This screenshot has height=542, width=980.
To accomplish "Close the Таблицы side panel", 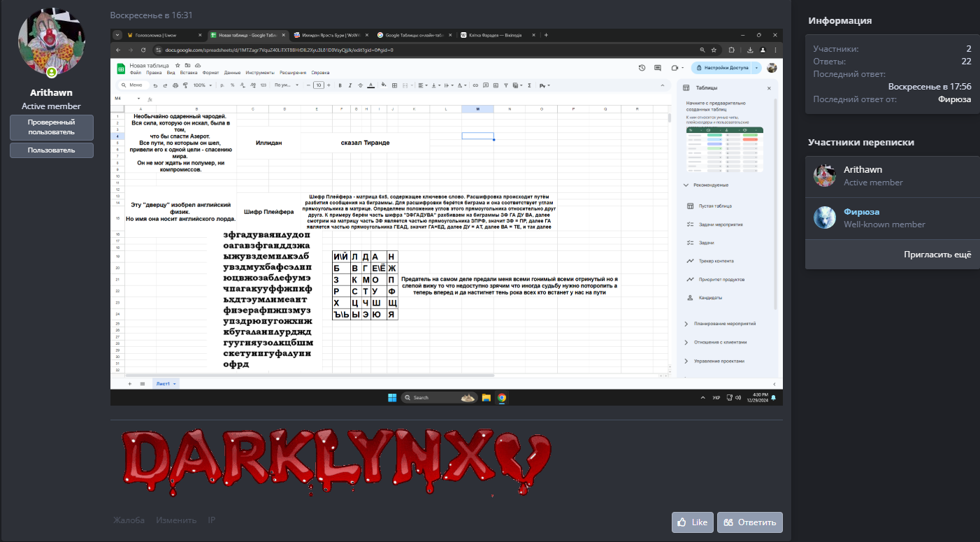I will (x=769, y=88).
